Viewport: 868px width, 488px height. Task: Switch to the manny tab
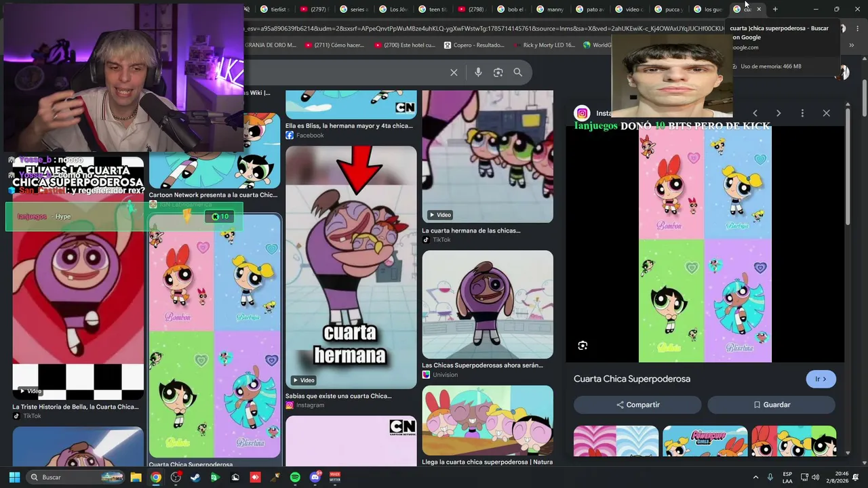tap(549, 9)
